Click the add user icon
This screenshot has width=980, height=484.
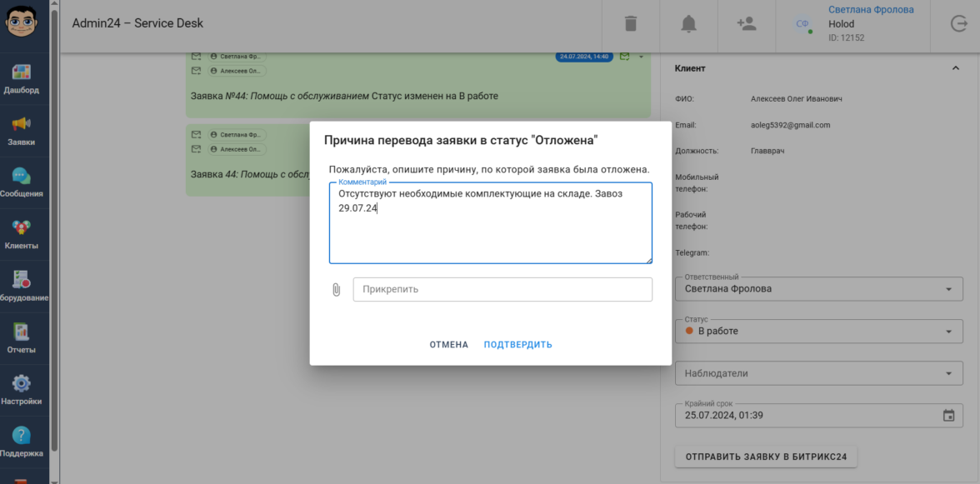coord(746,24)
